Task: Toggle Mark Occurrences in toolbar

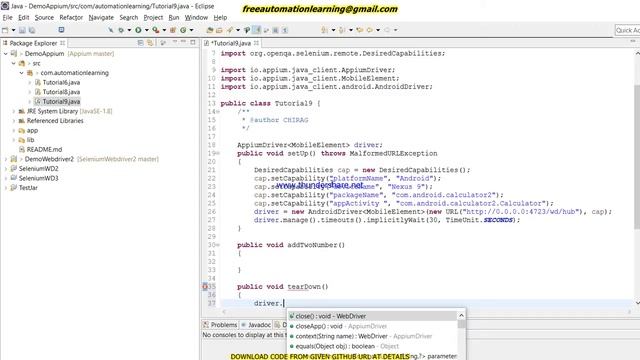Action: point(257,30)
